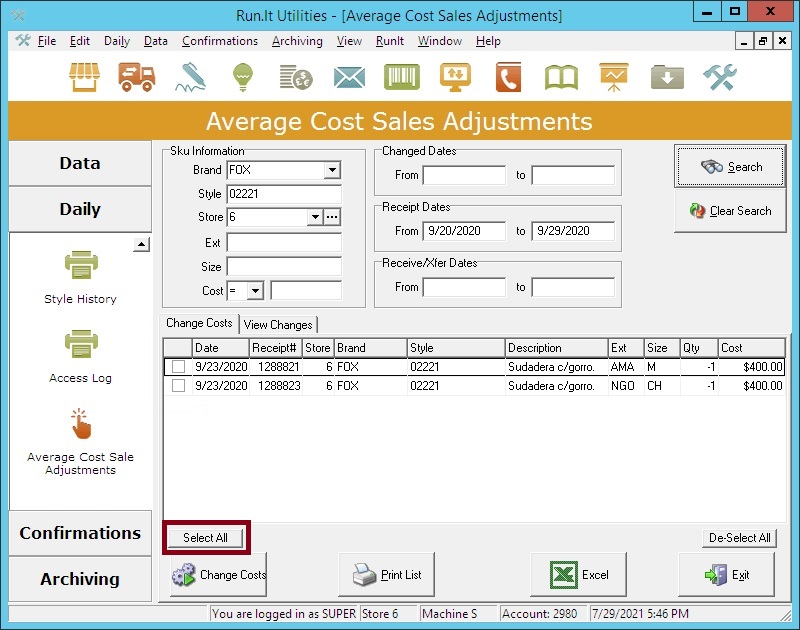Click the blue envelope mail icon

[x=349, y=78]
